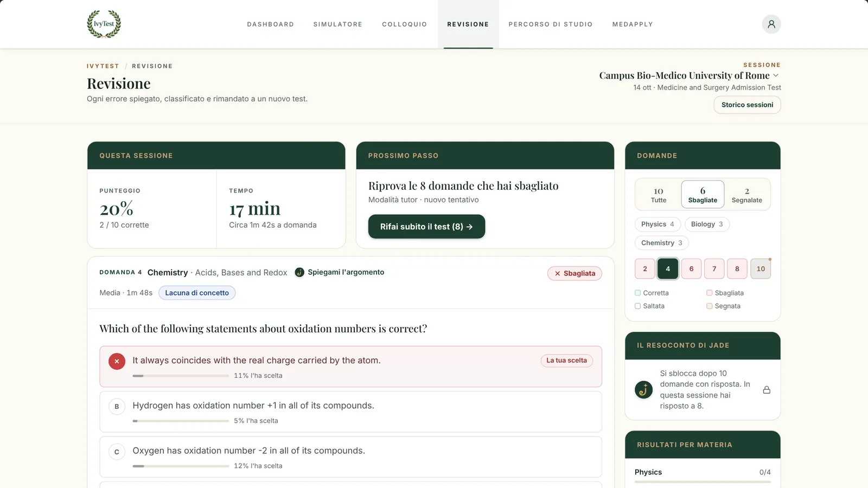Jump to question 7
The height and width of the screenshot is (488, 868).
pos(714,268)
